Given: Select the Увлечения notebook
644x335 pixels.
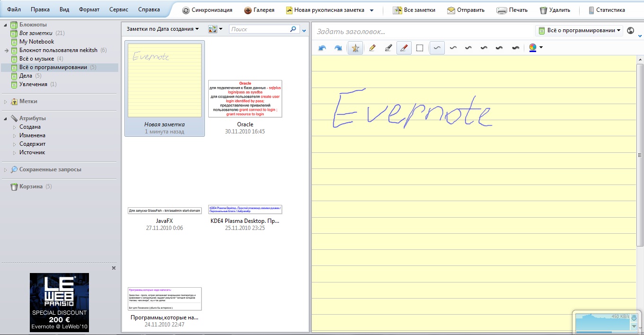Looking at the screenshot, I should 33,84.
